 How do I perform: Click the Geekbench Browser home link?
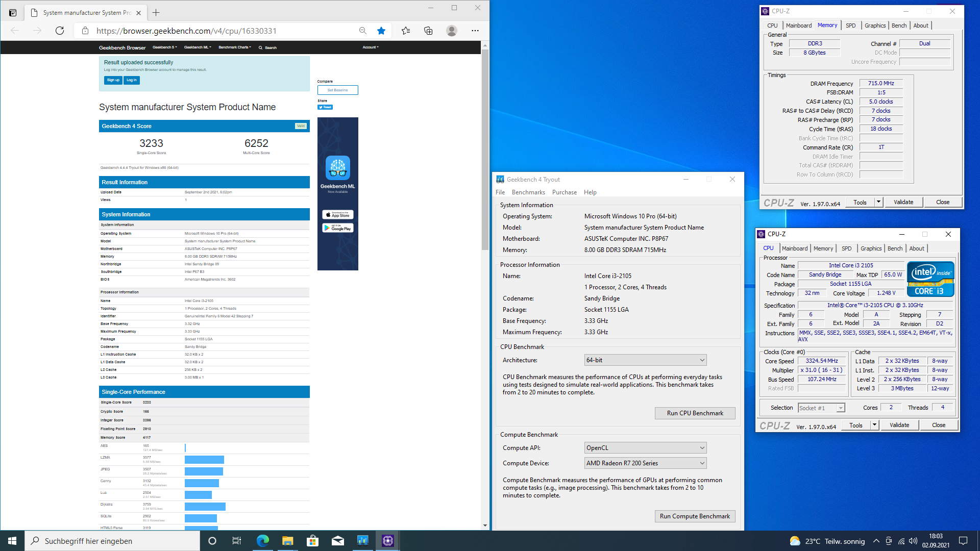[122, 47]
